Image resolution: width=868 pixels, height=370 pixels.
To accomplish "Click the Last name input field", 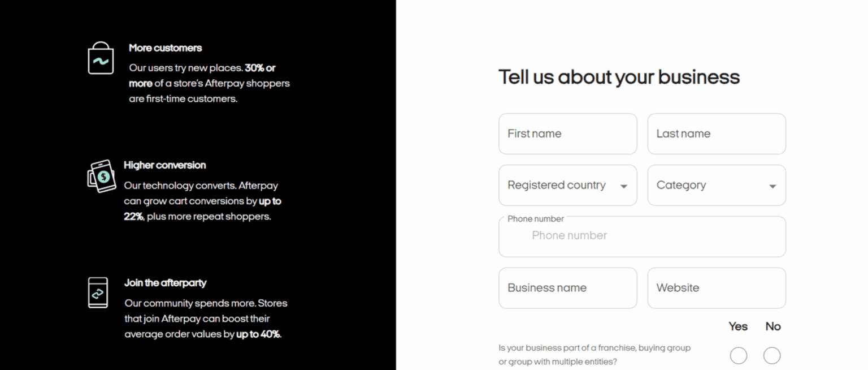I will click(x=716, y=134).
